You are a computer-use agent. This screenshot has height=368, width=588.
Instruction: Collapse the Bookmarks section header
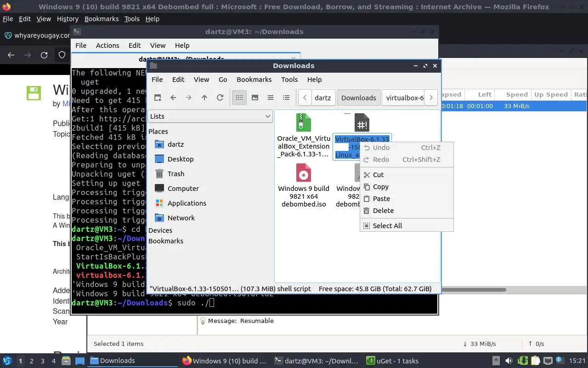pos(166,241)
